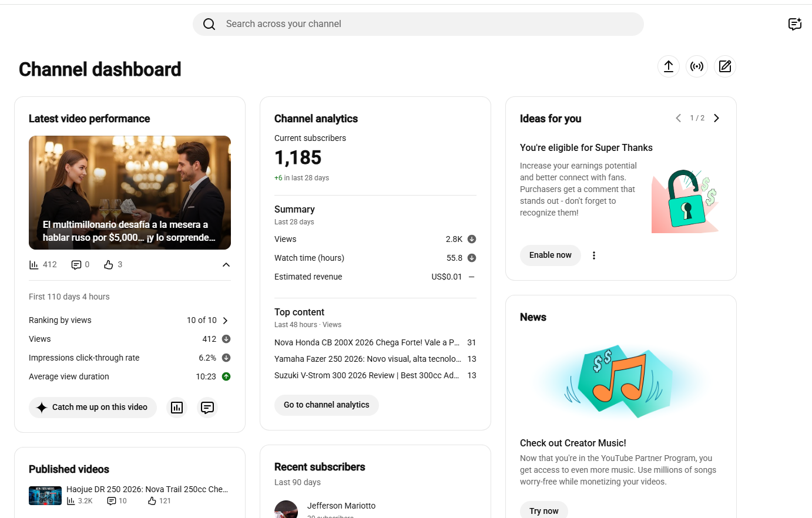Screen dimensions: 812x518
Task: Click Jefferson Mariotto's avatar
Action: tap(286, 509)
